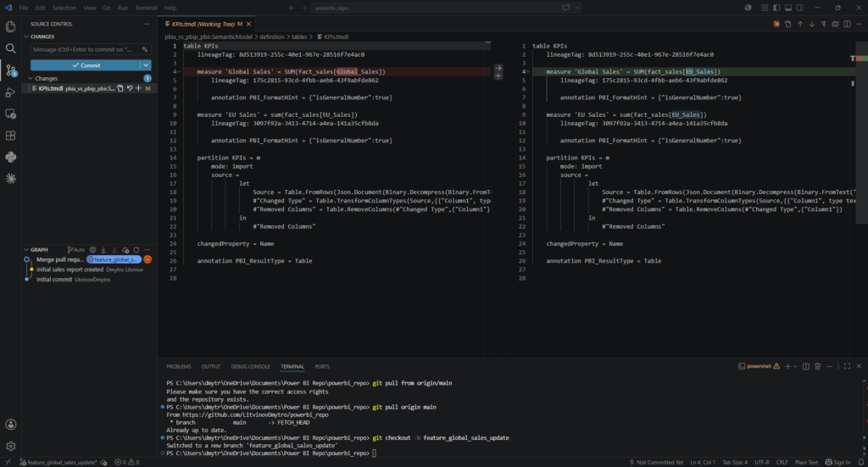Toggle secondary side bar visibility

point(800,8)
